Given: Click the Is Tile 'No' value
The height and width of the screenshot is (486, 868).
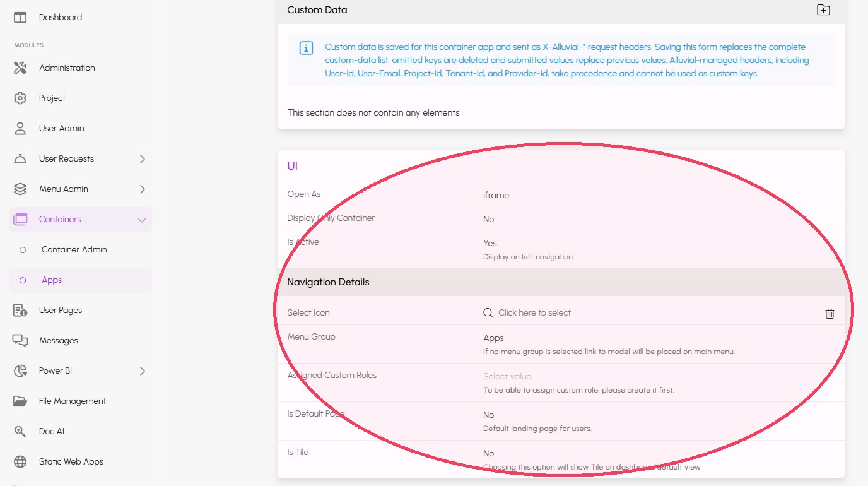Looking at the screenshot, I should pos(488,453).
